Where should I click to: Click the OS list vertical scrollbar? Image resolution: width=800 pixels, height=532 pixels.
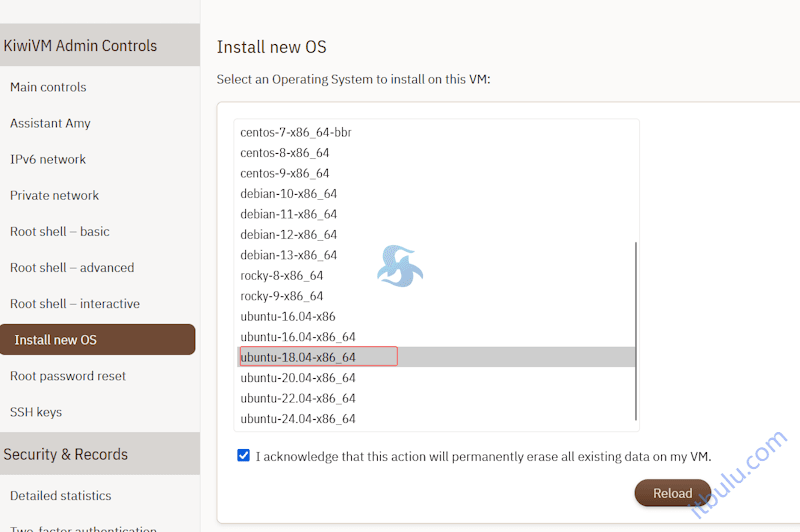pyautogui.click(x=636, y=330)
